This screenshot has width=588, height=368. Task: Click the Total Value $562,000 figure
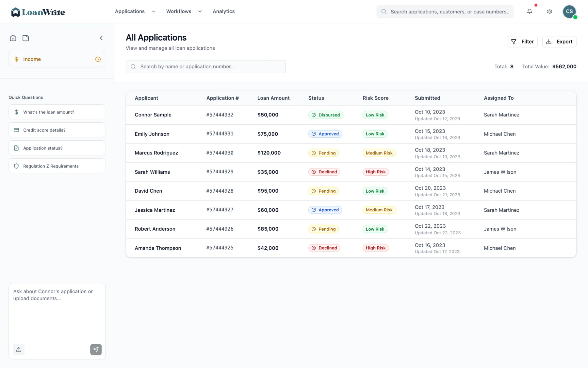(x=564, y=67)
